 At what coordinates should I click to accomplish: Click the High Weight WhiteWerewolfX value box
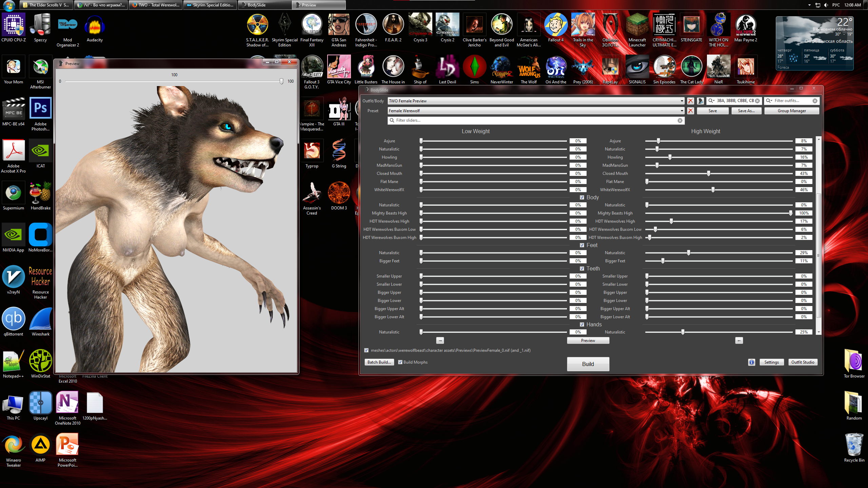coord(804,190)
